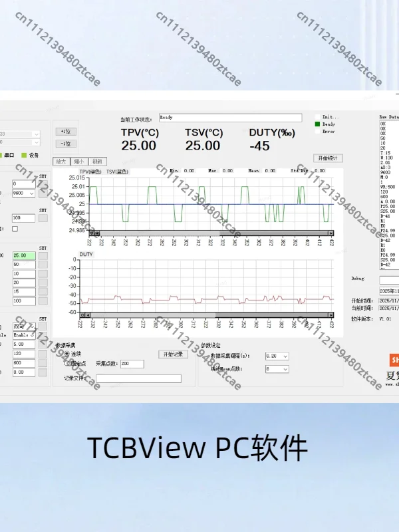Click the left arrow of the TPV chart scrollbar
Image resolution: width=399 pixels, height=532 pixels.
click(x=97, y=233)
